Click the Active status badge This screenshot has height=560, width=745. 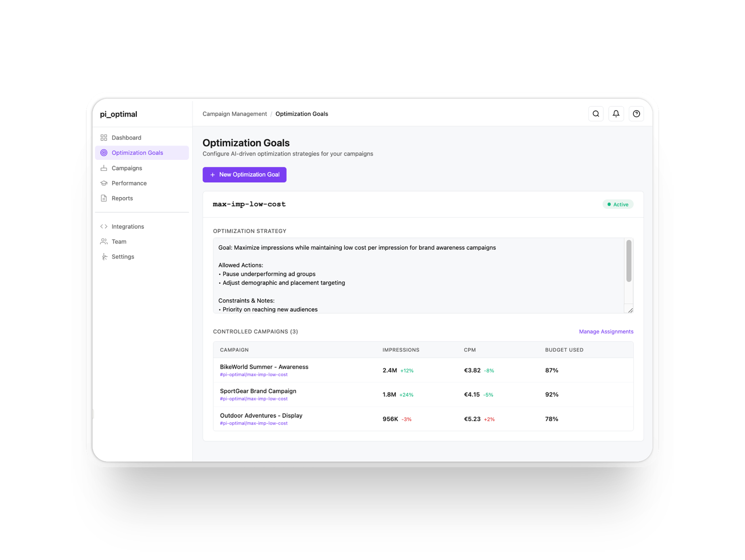[618, 204]
